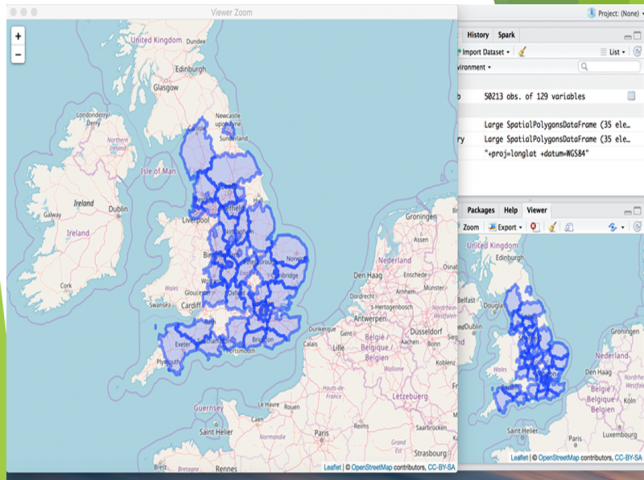
Task: Open the sync options dropdown arrow
Action: (x=623, y=227)
